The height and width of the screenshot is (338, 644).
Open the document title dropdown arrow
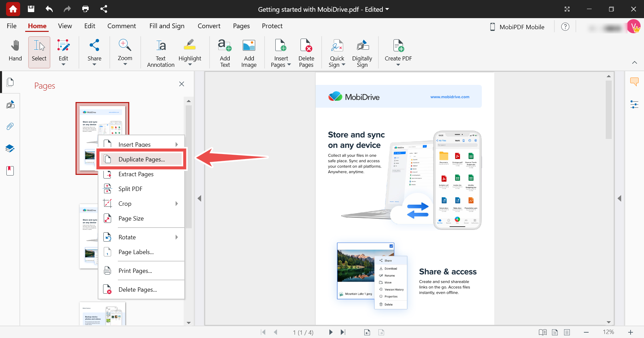point(387,9)
